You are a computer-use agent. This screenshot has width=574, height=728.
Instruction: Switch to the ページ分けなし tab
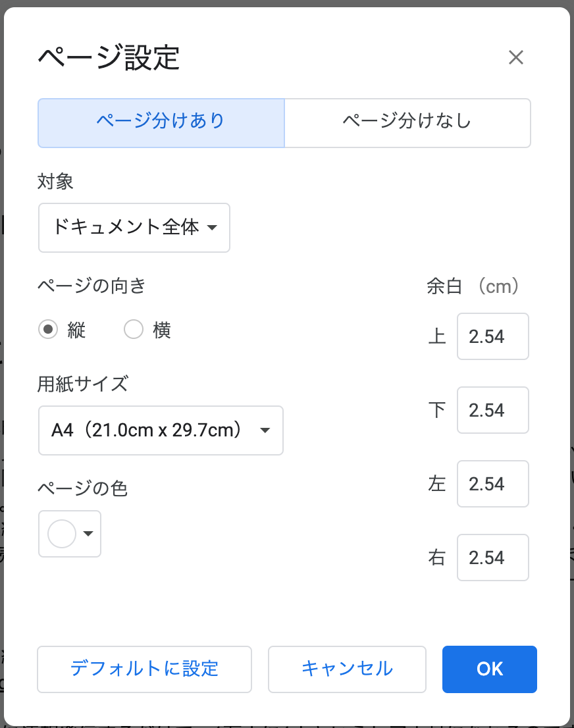coord(407,122)
